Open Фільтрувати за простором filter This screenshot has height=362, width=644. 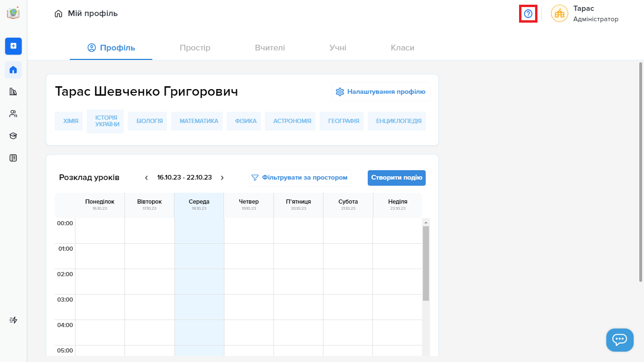[x=300, y=178]
